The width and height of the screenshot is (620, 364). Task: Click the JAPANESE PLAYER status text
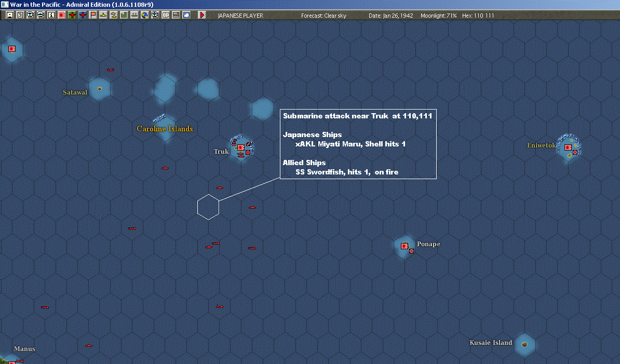(x=240, y=16)
